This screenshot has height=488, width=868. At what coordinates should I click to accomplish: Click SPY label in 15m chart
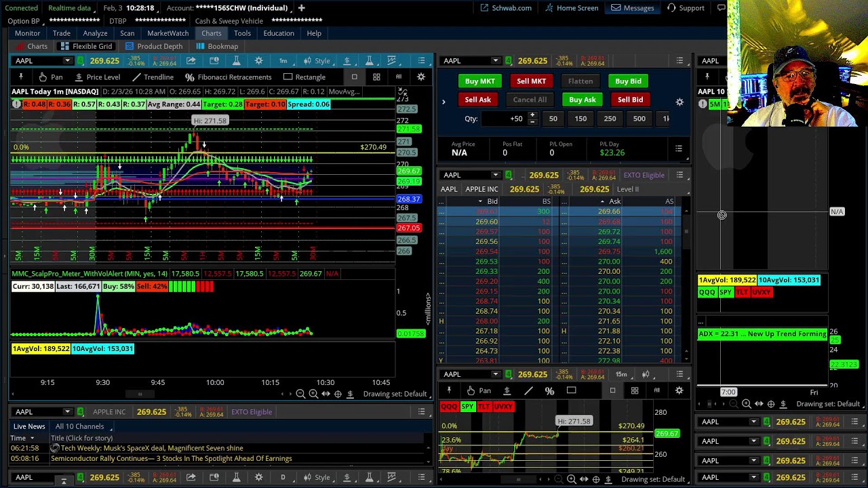coord(468,407)
